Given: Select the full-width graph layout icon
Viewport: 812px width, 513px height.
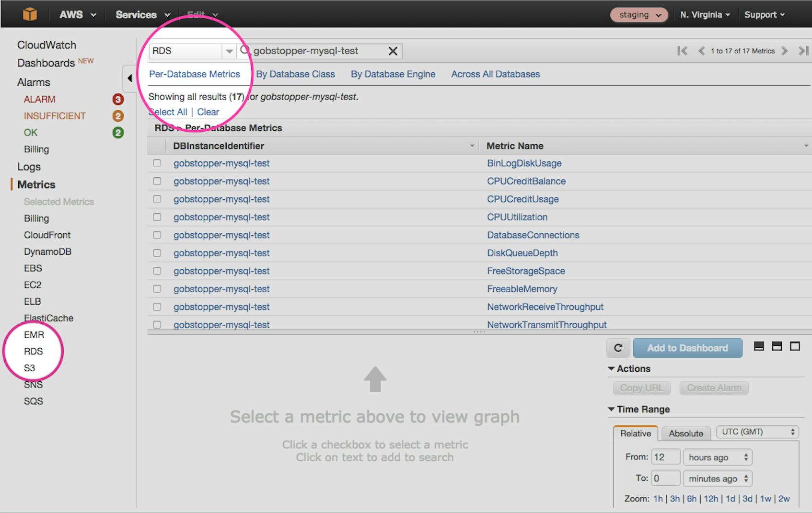Looking at the screenshot, I should (x=794, y=345).
